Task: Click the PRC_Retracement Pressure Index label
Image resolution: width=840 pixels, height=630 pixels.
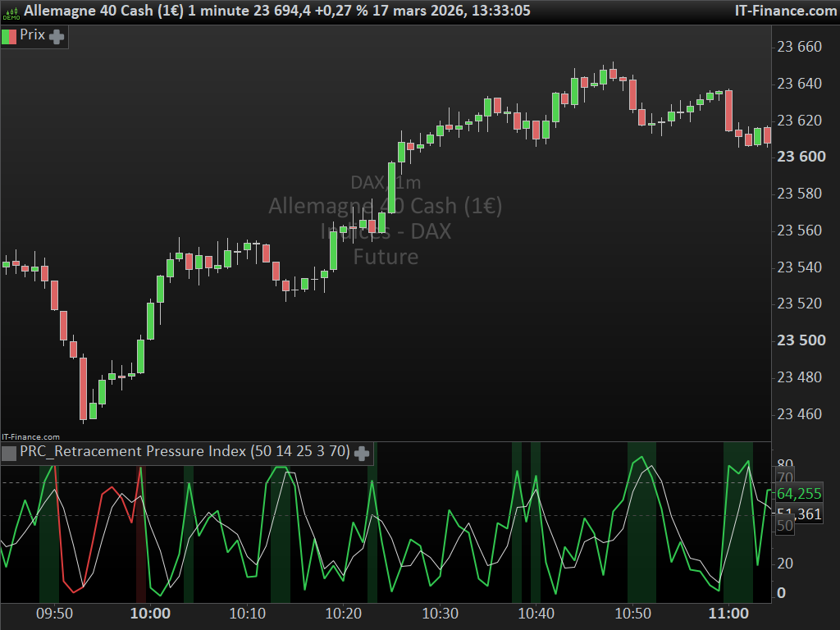Action: point(185,451)
